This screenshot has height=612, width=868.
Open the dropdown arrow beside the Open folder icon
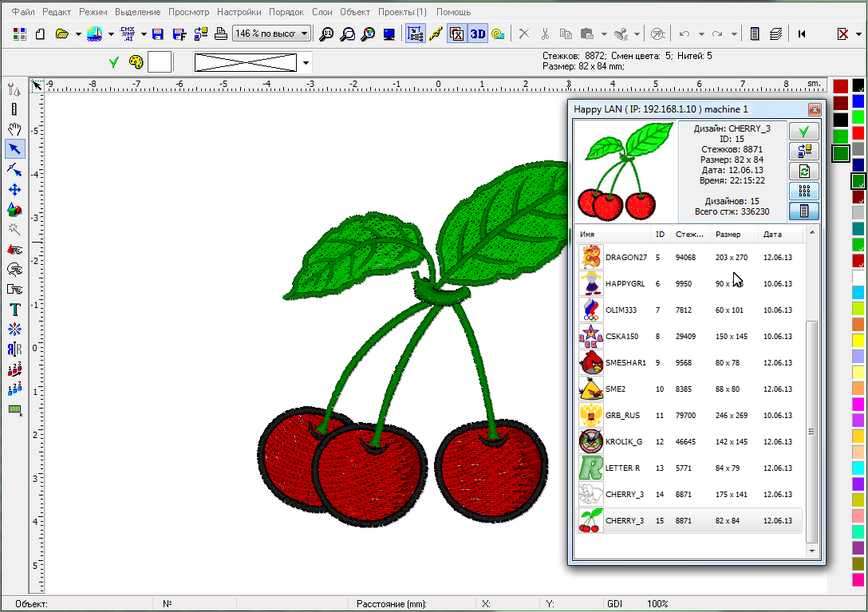tap(78, 34)
